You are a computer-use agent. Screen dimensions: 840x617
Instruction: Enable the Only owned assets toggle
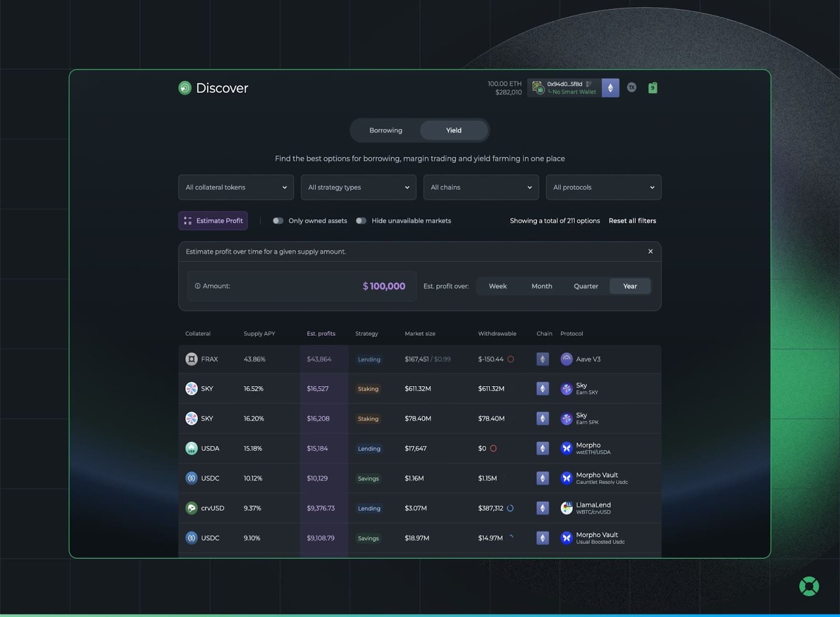pyautogui.click(x=278, y=221)
